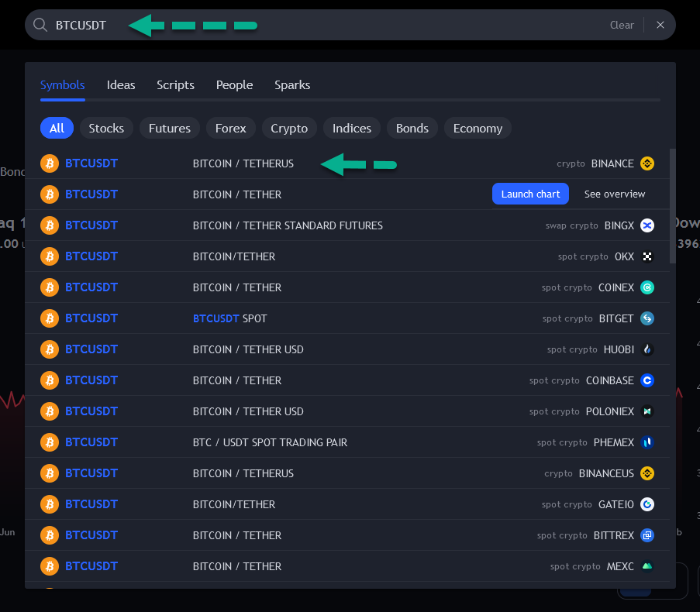Filter results by Bonds

pos(412,128)
